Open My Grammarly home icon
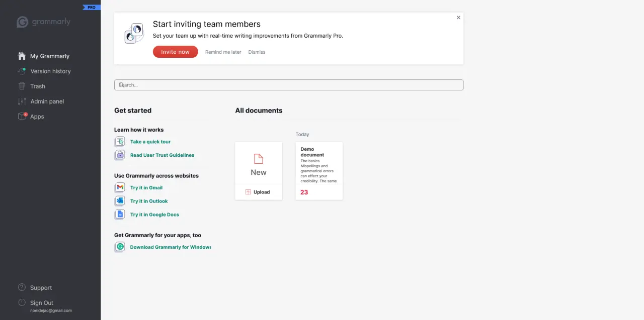Image resolution: width=644 pixels, height=320 pixels. (22, 56)
